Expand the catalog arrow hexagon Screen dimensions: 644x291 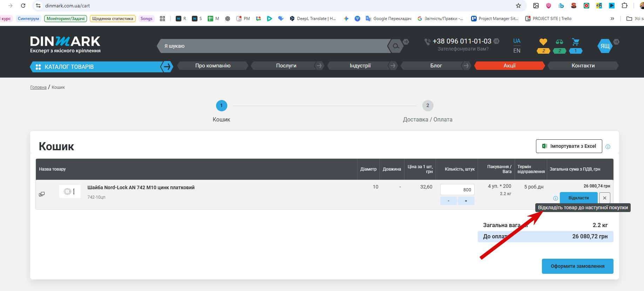[x=167, y=67]
